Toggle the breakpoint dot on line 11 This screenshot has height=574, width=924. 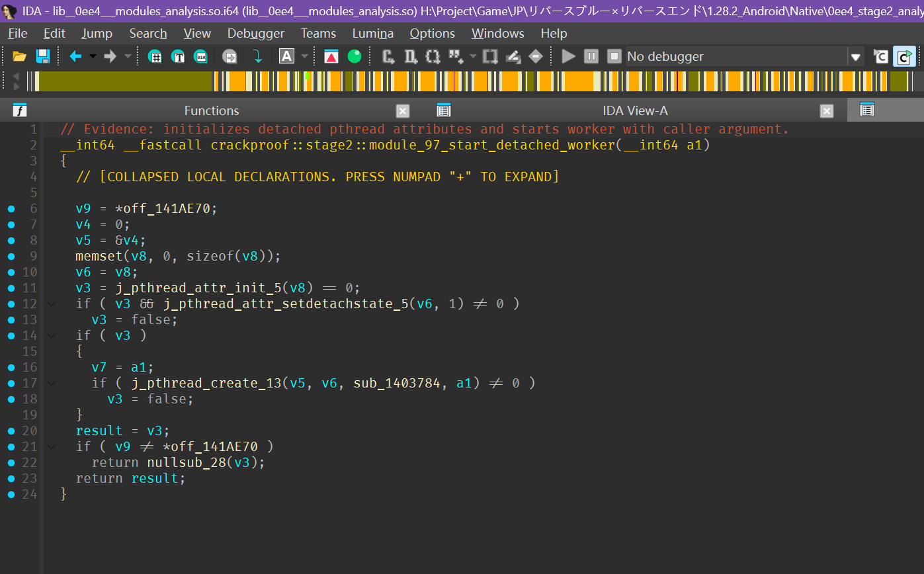tap(11, 288)
